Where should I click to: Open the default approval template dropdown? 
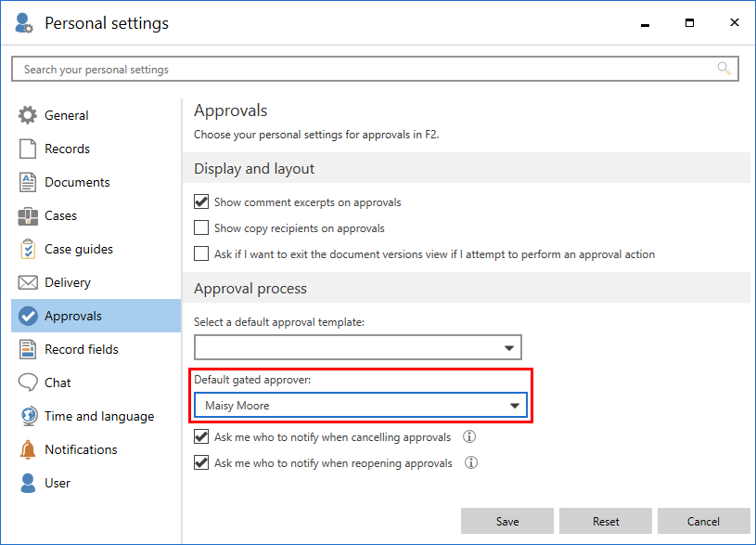[x=358, y=347]
